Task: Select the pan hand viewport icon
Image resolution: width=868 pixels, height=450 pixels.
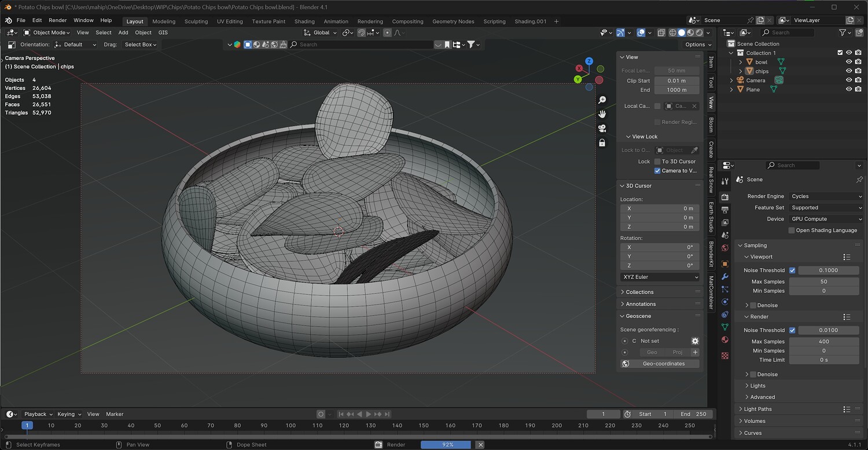Action: tap(602, 114)
